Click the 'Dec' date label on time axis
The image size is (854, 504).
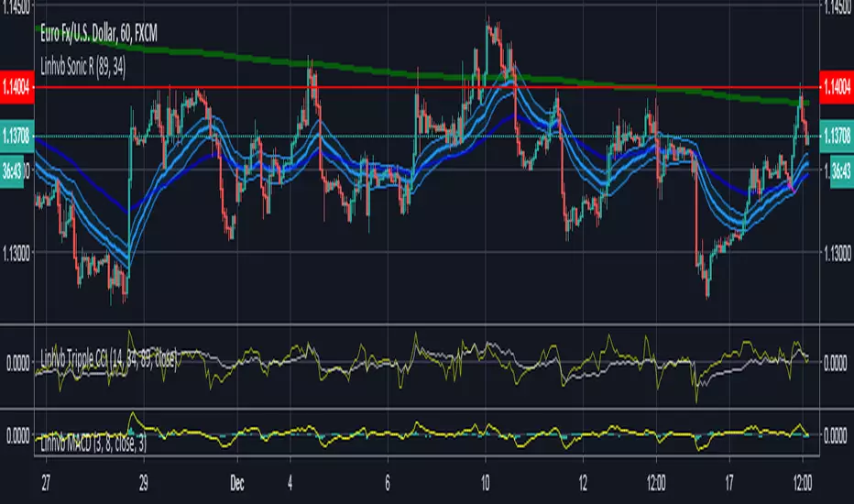tap(237, 483)
